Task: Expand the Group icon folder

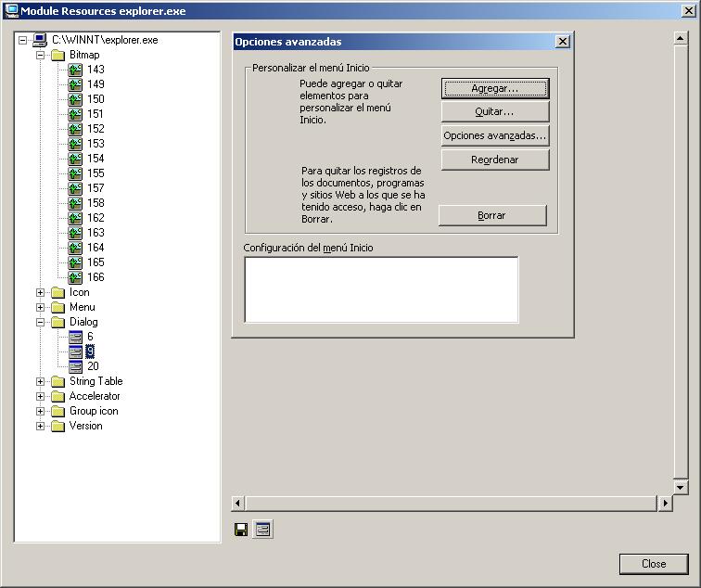Action: pos(40,411)
